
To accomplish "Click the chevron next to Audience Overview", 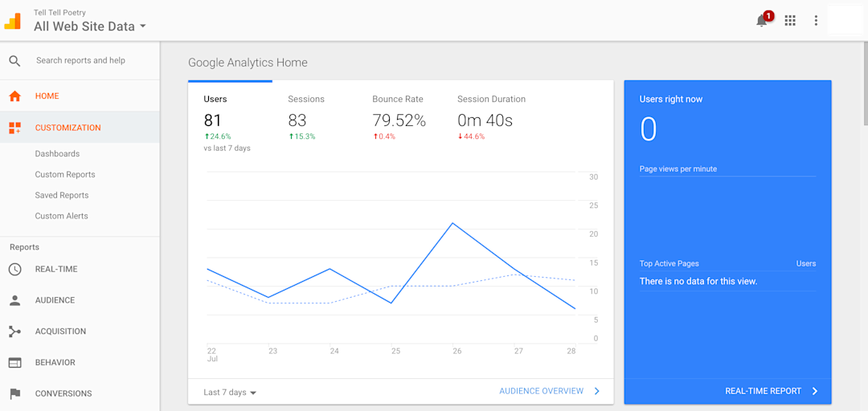I will click(596, 391).
